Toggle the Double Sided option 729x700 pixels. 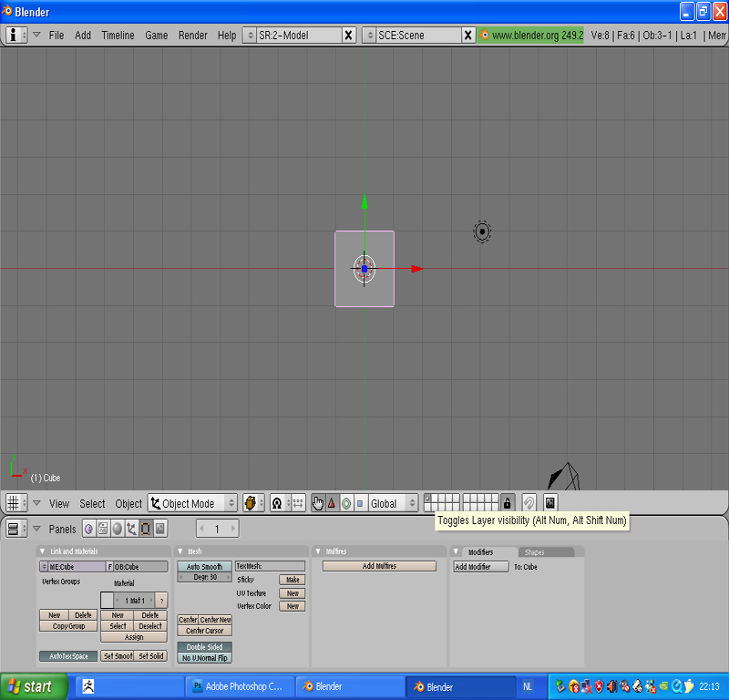[x=204, y=647]
